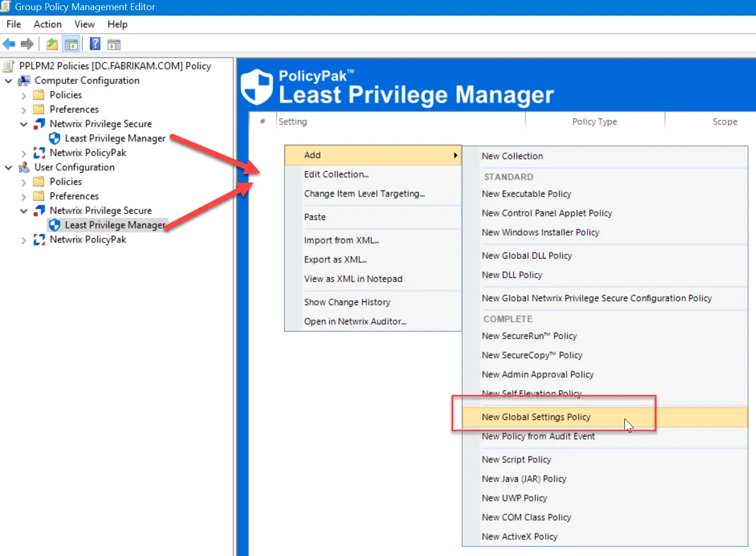Select the User Configuration node icon

[x=24, y=167]
